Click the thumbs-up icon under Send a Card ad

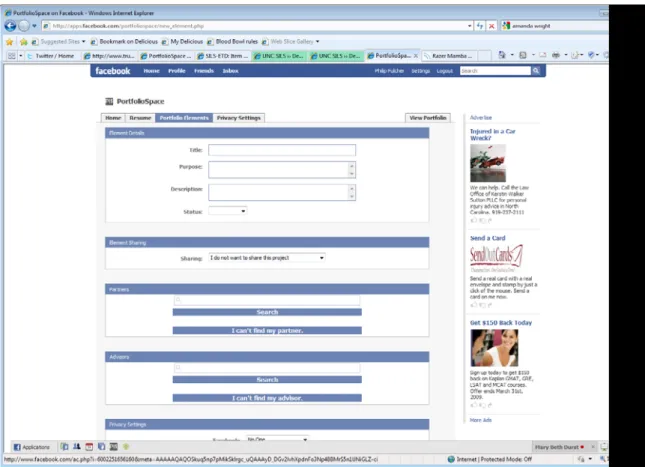473,305
